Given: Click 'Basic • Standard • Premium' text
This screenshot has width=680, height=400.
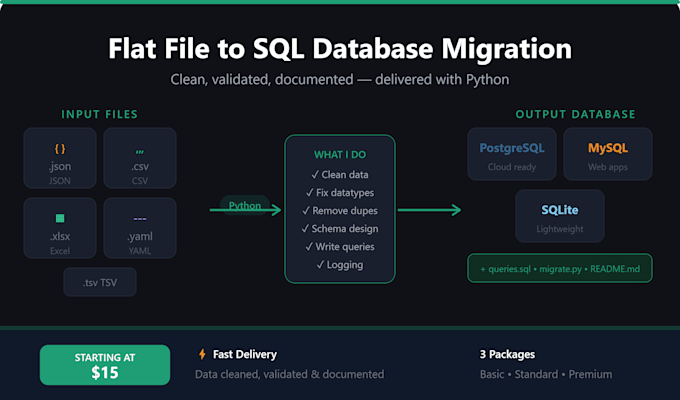Looking at the screenshot, I should tap(546, 374).
